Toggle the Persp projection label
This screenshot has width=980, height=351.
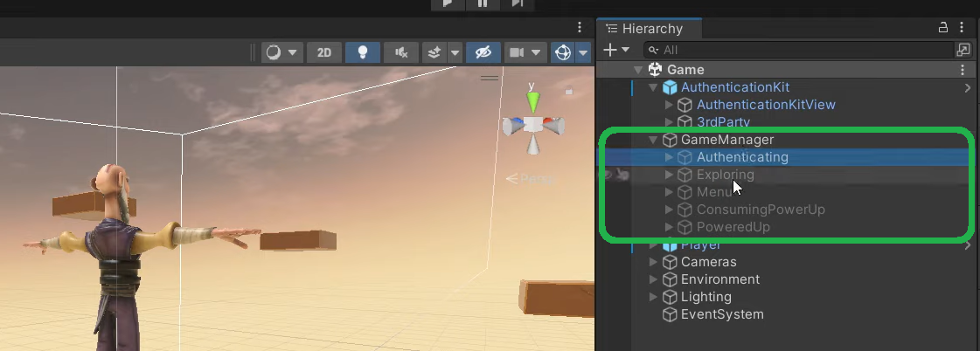pyautogui.click(x=530, y=179)
